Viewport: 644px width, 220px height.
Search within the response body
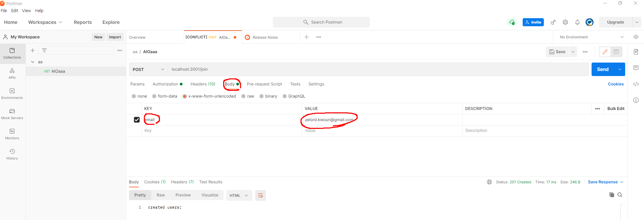(620, 195)
